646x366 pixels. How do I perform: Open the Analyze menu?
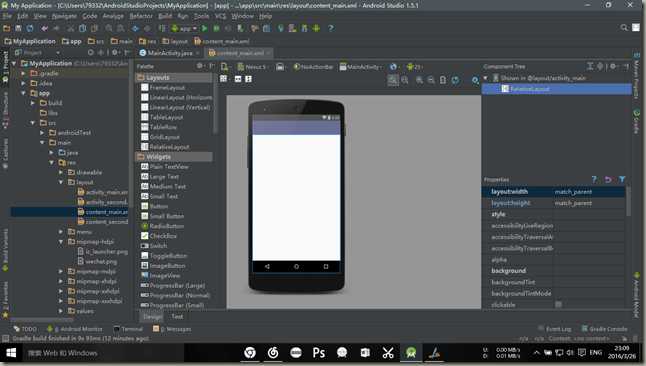113,16
